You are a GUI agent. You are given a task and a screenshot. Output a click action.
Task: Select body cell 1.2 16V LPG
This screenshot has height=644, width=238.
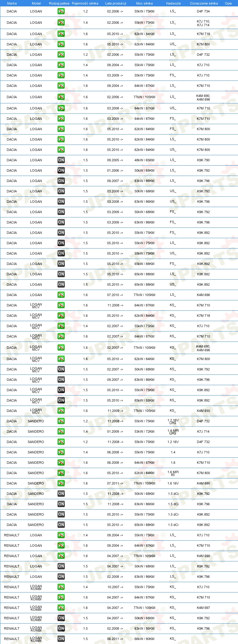[173, 421]
